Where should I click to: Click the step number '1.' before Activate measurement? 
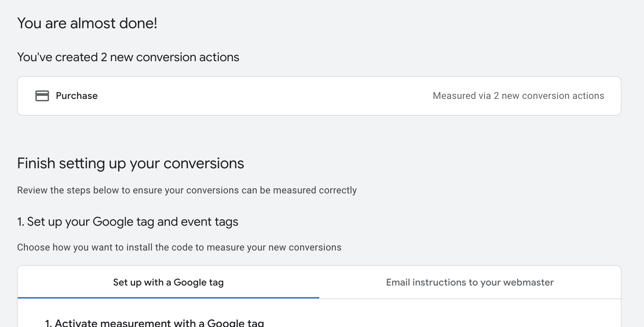[49, 323]
